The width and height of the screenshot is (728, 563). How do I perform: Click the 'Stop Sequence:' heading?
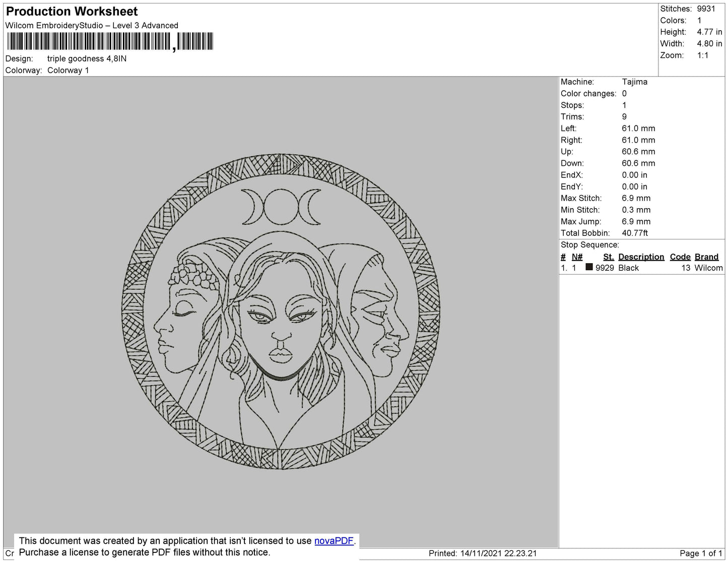(589, 244)
